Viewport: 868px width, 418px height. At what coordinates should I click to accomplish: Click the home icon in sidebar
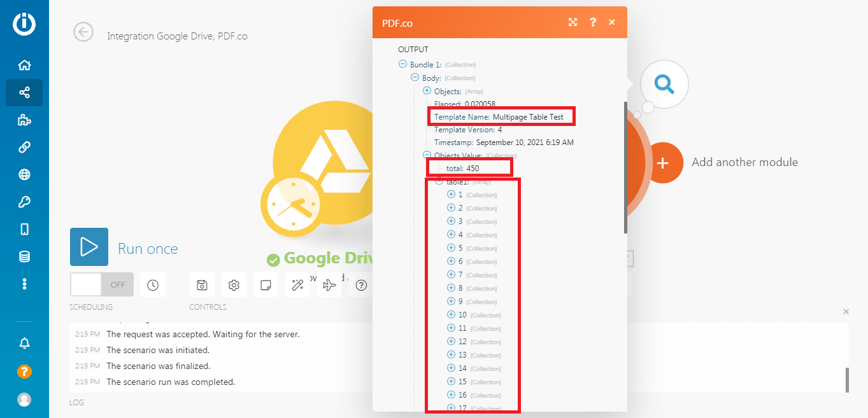click(x=24, y=65)
